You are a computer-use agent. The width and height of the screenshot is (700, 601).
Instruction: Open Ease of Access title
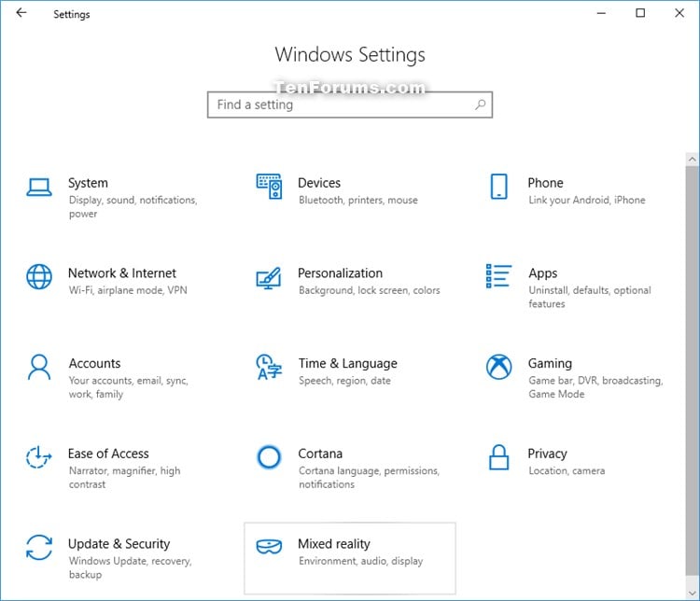click(108, 454)
